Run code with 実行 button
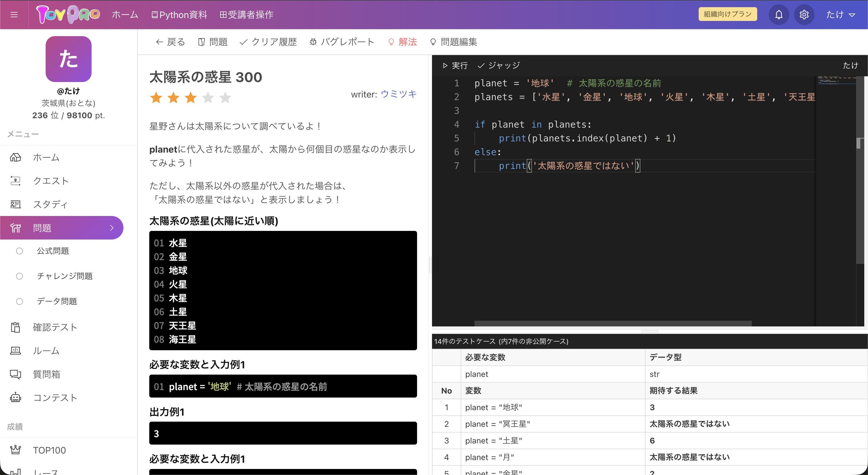This screenshot has width=868, height=475. click(x=455, y=65)
